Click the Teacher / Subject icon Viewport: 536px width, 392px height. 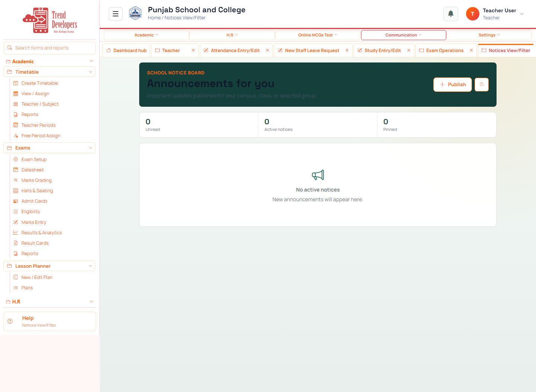point(16,104)
